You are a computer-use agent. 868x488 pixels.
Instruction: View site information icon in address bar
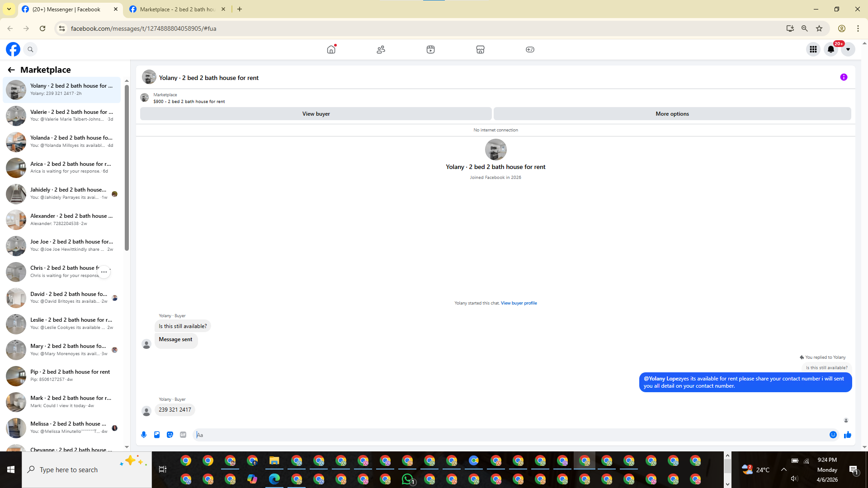coord(62,28)
